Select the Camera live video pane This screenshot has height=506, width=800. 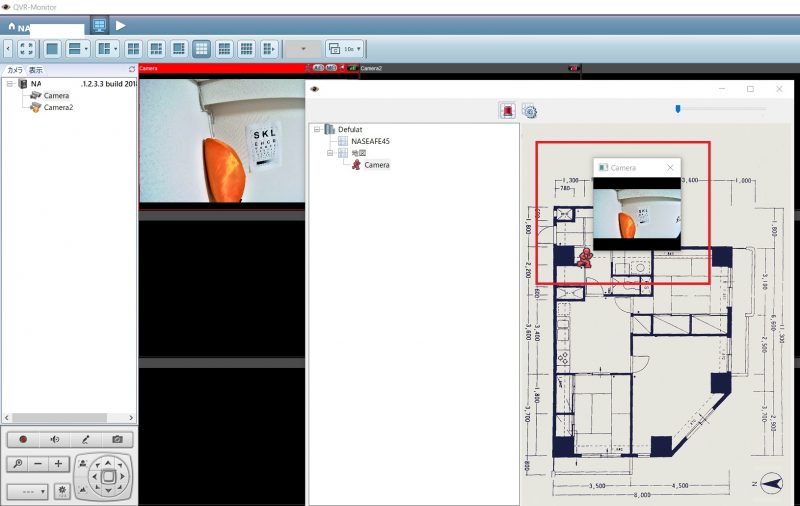(x=222, y=140)
